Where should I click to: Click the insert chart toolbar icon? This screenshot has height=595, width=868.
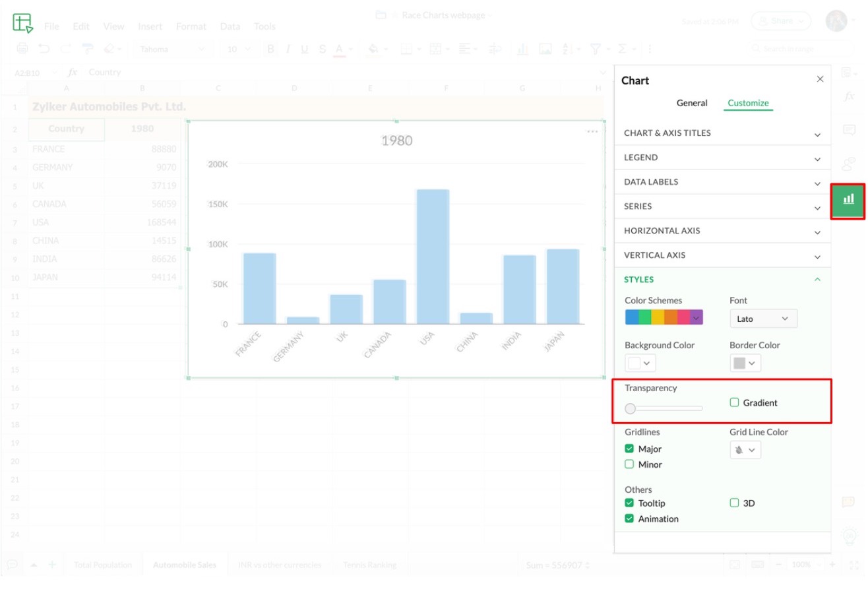click(522, 49)
